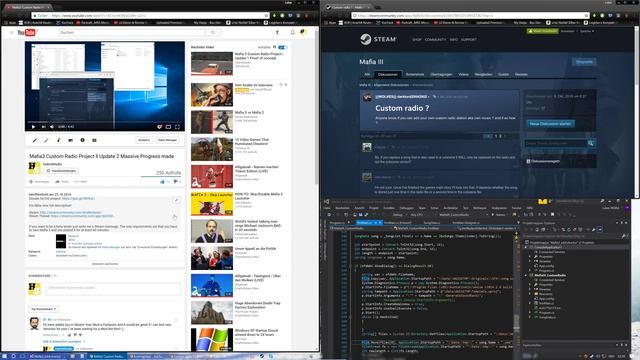
Task: Open the subtitles icon below video
Action: [94, 140]
